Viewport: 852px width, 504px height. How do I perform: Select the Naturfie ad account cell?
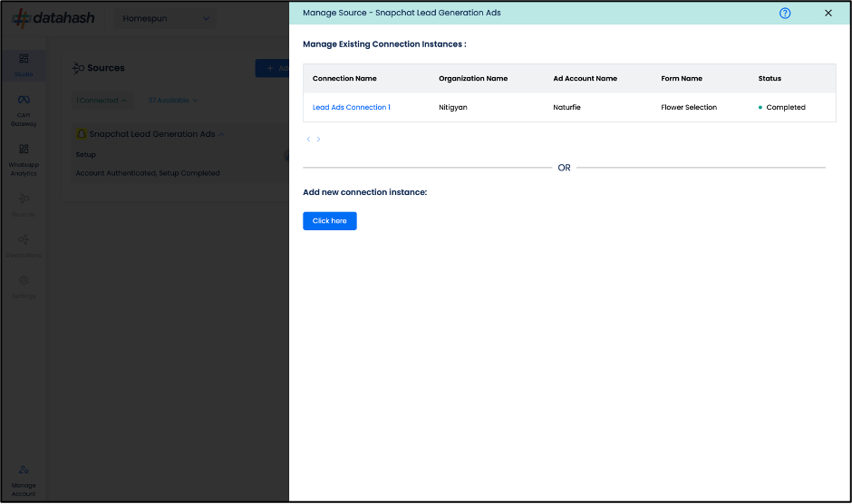coord(566,107)
